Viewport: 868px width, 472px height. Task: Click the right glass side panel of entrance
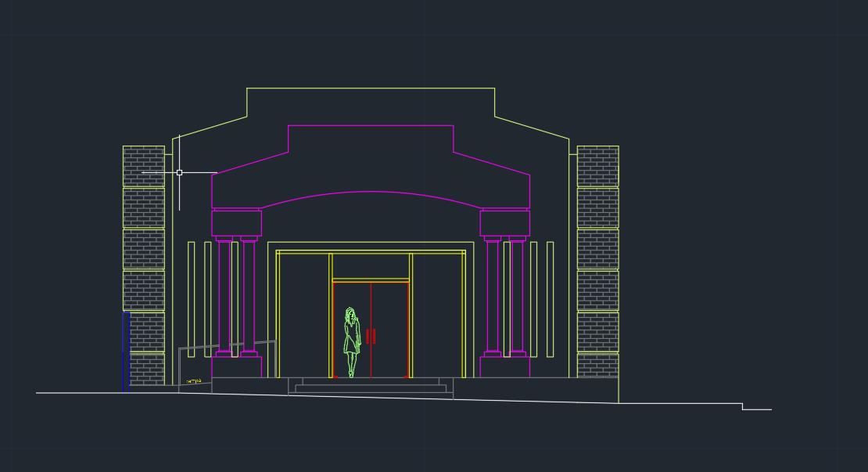click(437, 315)
